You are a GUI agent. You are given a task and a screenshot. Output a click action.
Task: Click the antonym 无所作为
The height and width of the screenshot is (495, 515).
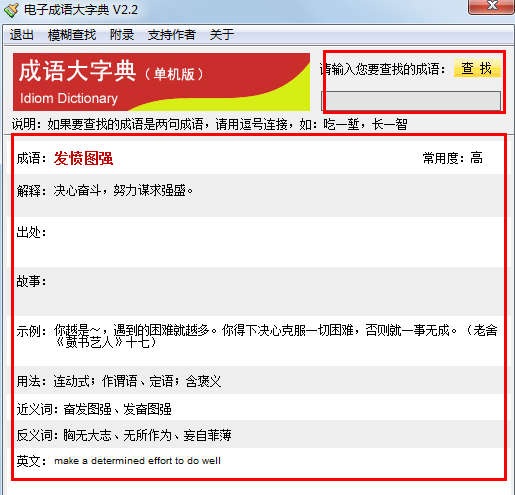coord(147,435)
